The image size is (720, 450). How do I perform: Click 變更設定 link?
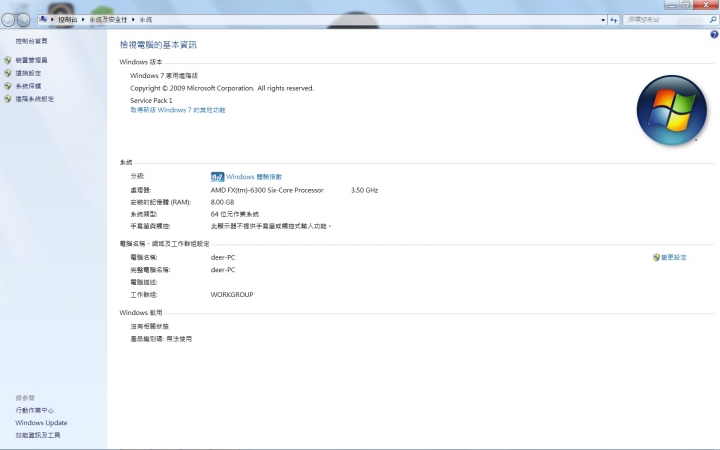pyautogui.click(x=674, y=258)
